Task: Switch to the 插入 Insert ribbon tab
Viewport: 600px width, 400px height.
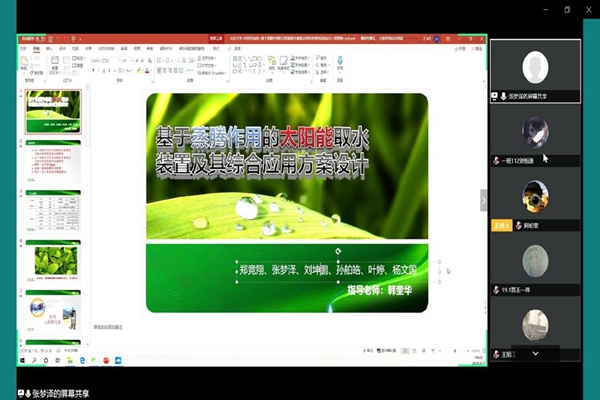Action: coord(49,48)
